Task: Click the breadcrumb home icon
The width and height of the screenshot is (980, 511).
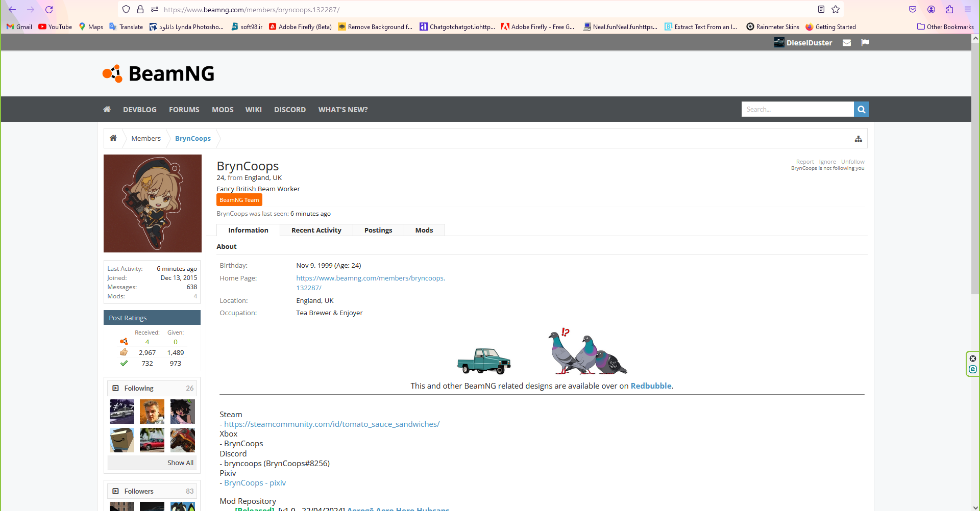Action: pyautogui.click(x=113, y=138)
